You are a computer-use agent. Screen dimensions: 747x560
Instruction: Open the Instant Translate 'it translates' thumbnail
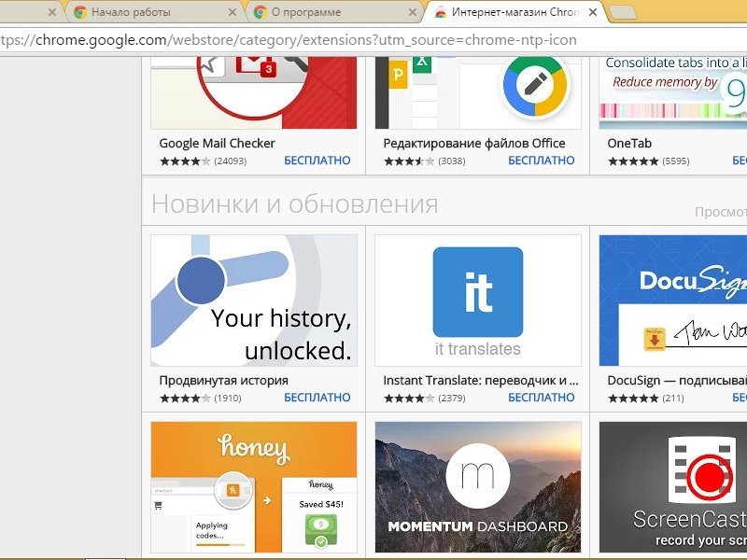point(478,300)
